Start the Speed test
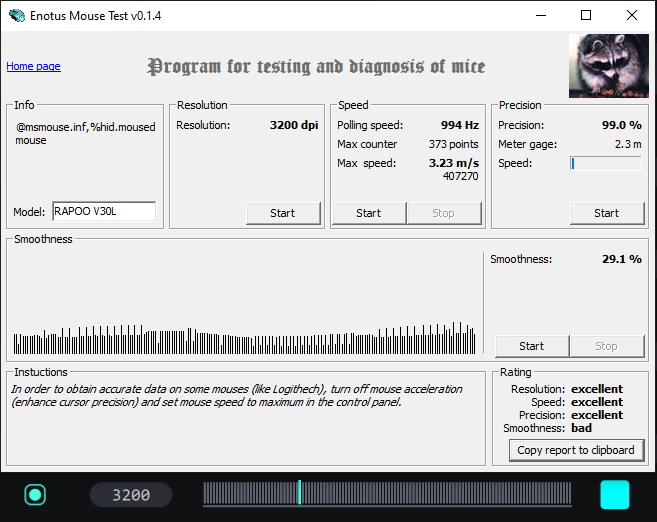 (368, 213)
